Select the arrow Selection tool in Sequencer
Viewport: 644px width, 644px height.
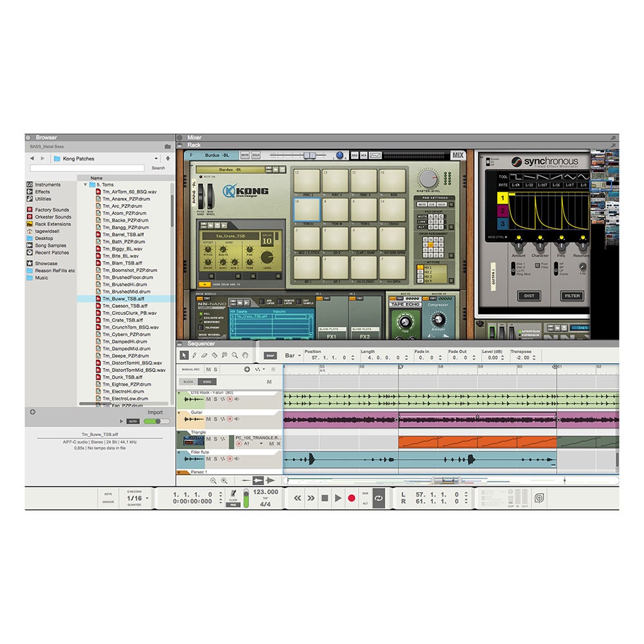pos(184,355)
